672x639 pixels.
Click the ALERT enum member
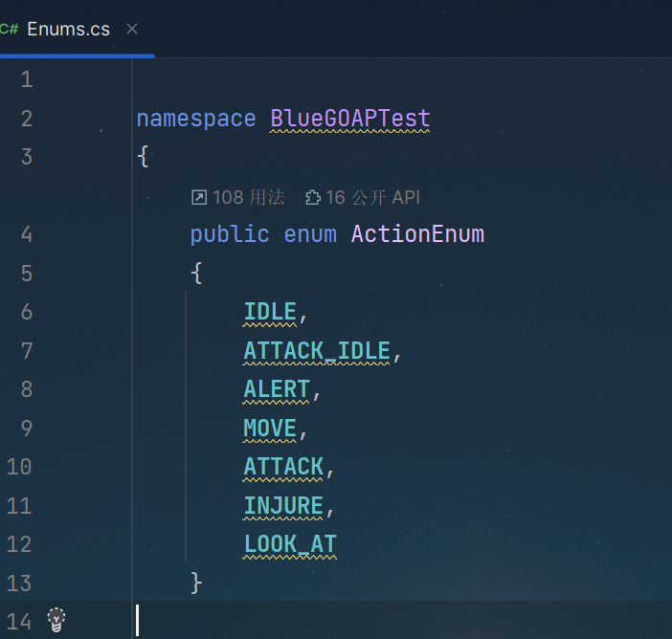coord(277,389)
